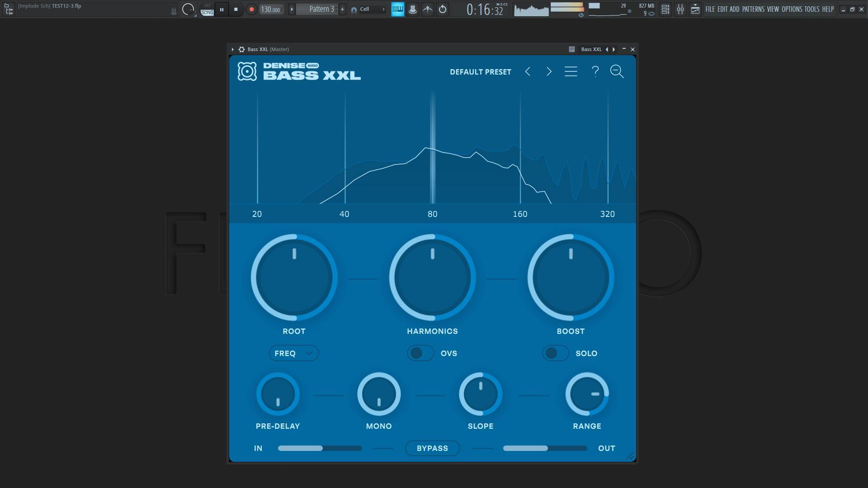Toggle the main snap magnet icon

pos(354,9)
